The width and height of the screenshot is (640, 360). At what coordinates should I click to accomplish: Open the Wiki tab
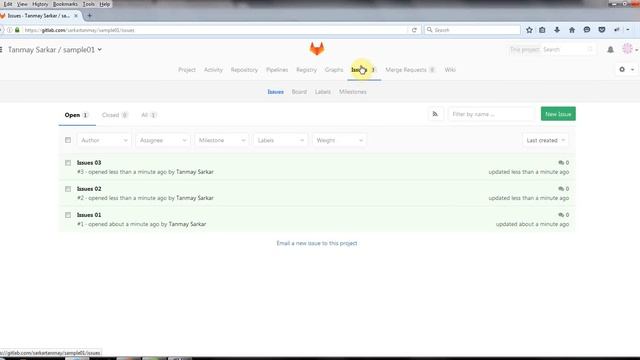click(x=450, y=70)
